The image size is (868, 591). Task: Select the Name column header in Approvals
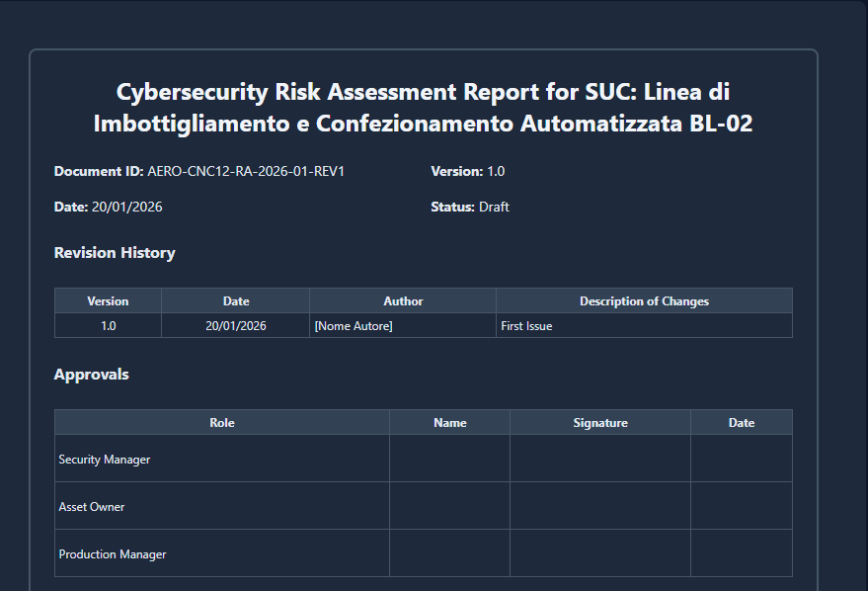click(449, 423)
